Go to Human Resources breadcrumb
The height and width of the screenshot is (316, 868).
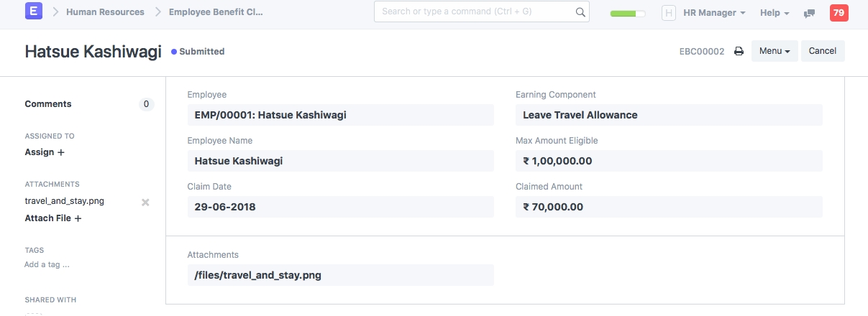click(105, 12)
